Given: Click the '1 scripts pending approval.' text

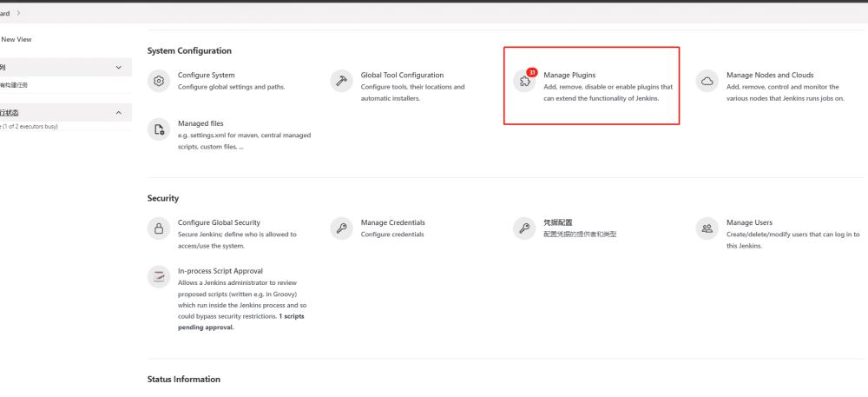Looking at the screenshot, I should pos(240,321).
